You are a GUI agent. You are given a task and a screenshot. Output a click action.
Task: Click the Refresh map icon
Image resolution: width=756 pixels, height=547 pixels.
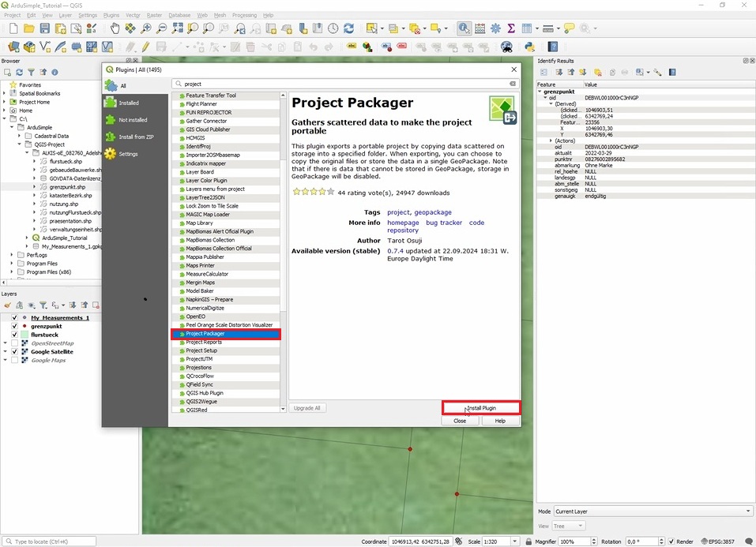tap(348, 28)
